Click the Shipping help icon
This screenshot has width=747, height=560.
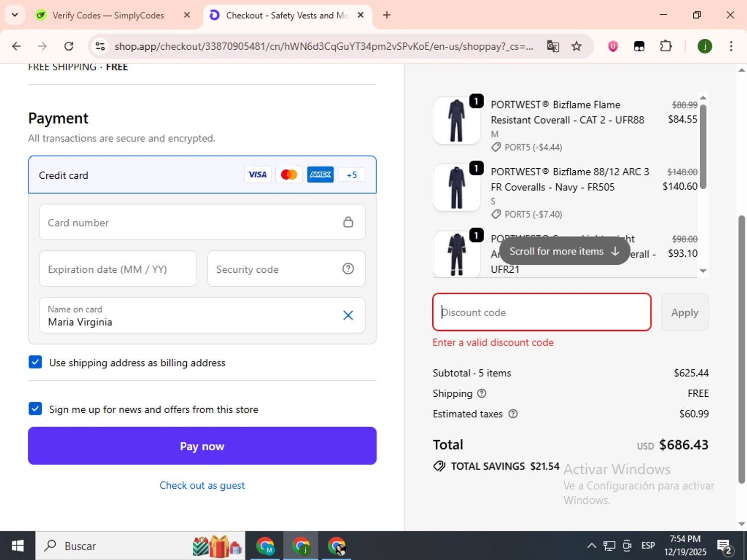(x=482, y=393)
